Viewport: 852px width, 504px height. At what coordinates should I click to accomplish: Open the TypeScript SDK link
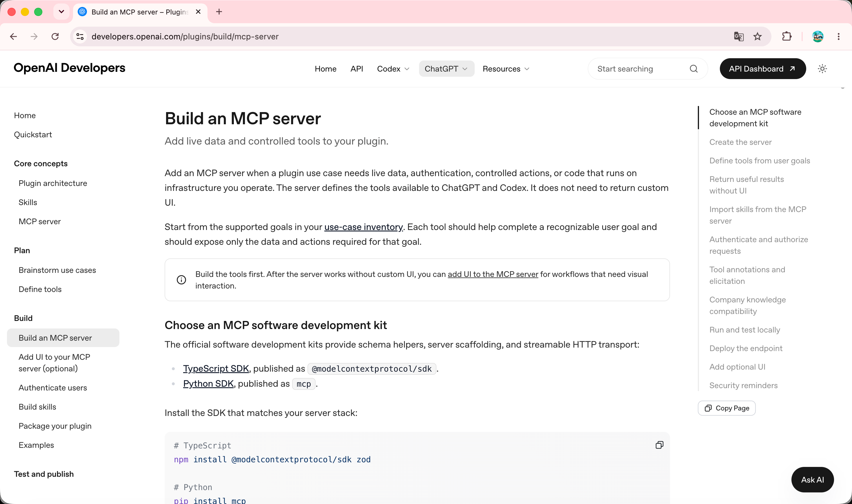216,368
